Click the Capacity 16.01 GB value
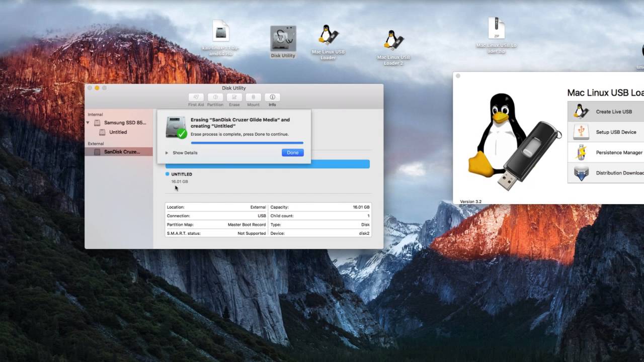 point(361,207)
